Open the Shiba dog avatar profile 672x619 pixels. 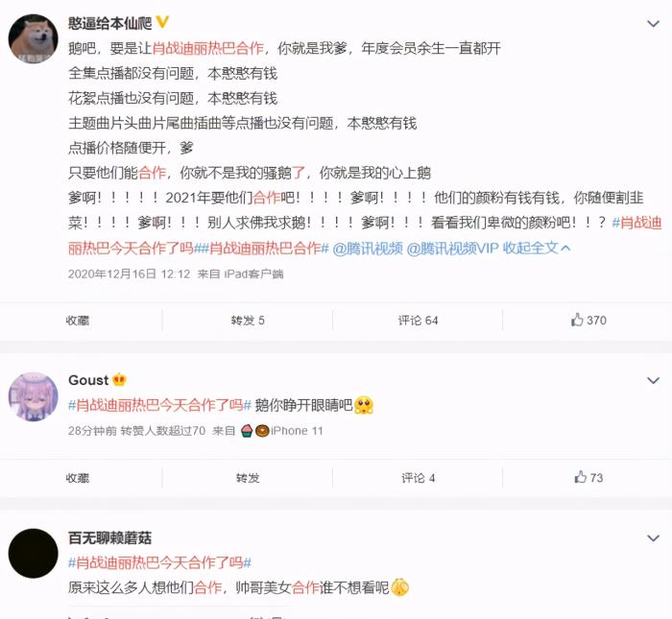click(x=33, y=38)
